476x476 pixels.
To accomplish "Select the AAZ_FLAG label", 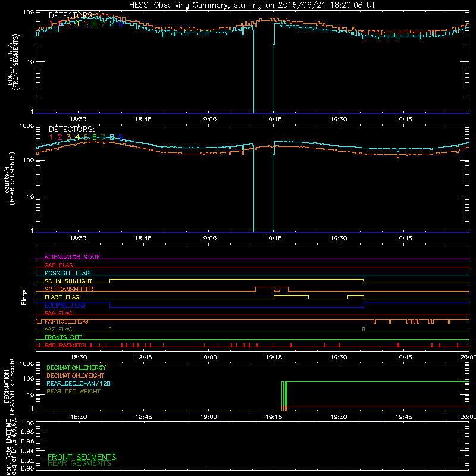I will tap(58, 329).
